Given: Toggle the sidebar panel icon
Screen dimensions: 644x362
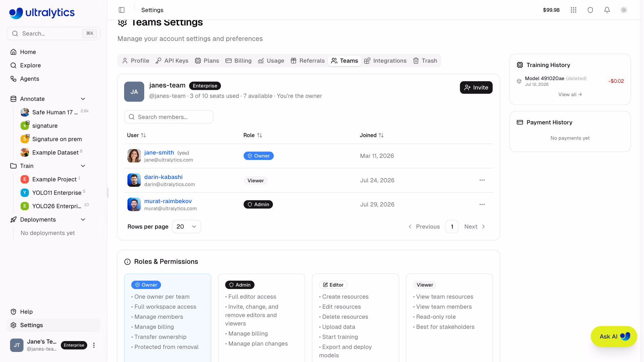Looking at the screenshot, I should tap(122, 10).
